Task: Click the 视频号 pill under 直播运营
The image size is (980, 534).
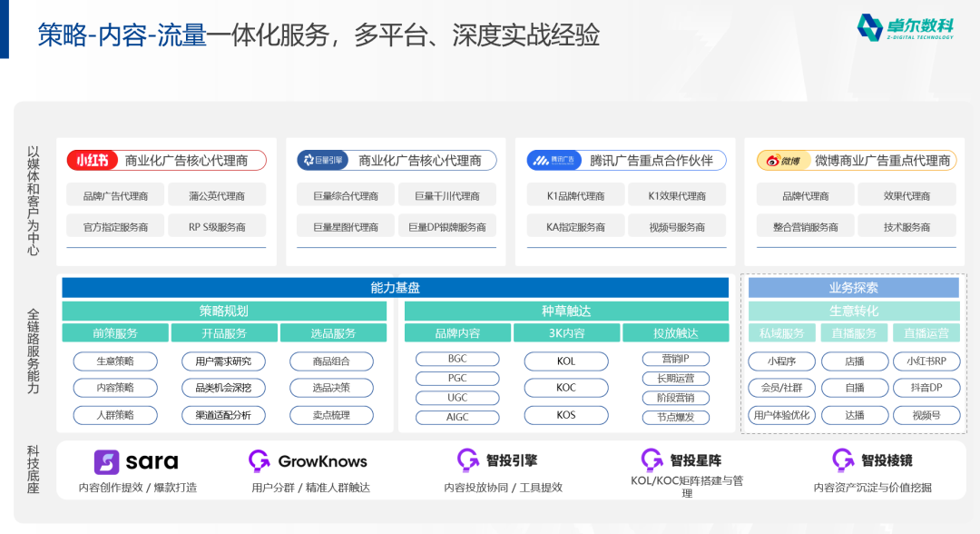Action: click(x=926, y=415)
